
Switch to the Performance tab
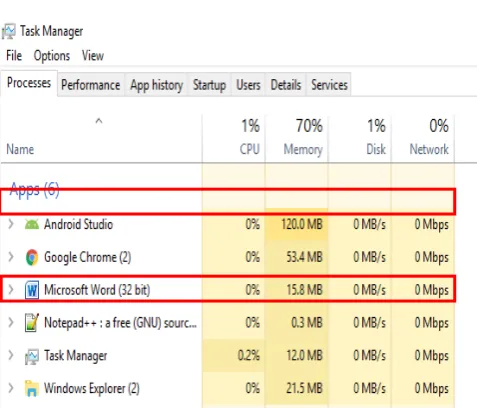pyautogui.click(x=91, y=85)
